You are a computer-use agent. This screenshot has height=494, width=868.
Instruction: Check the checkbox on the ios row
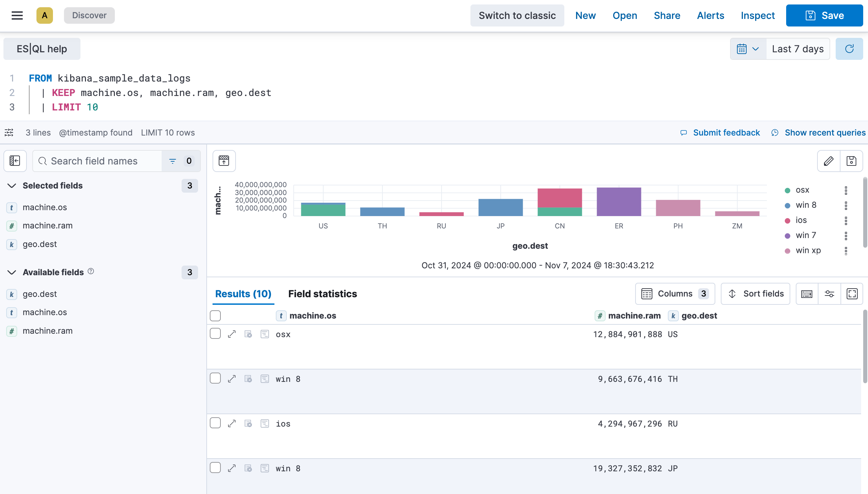(215, 423)
